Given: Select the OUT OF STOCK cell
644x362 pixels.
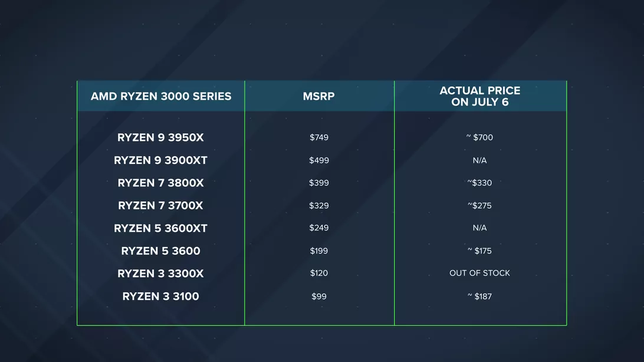Looking at the screenshot, I should pos(479,273).
